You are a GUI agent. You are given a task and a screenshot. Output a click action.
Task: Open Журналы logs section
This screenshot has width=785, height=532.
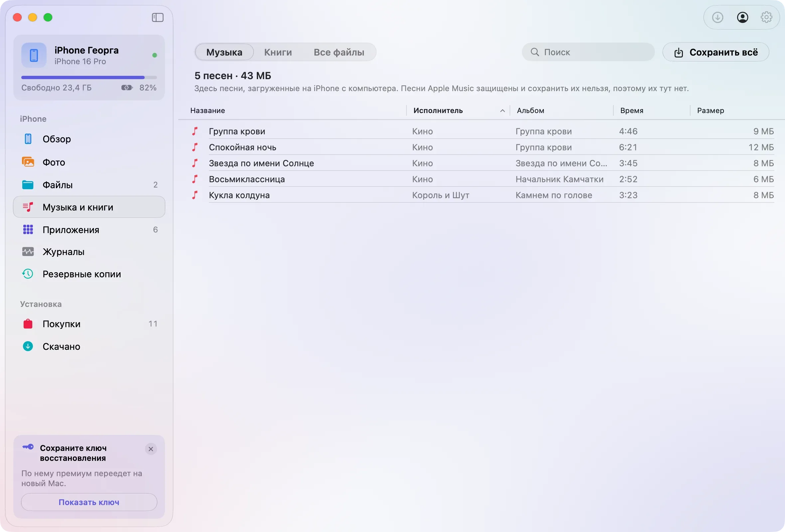tap(89, 252)
